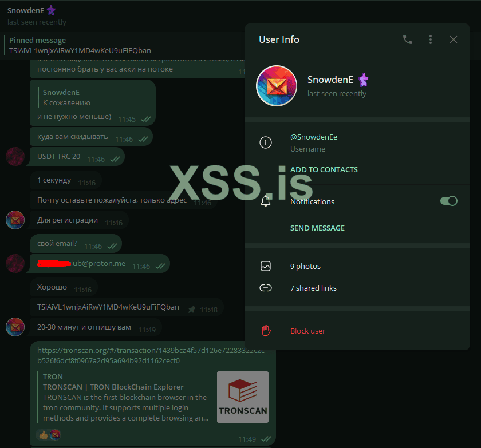This screenshot has width=481, height=448.
Task: Click the phone call icon
Action: click(408, 39)
